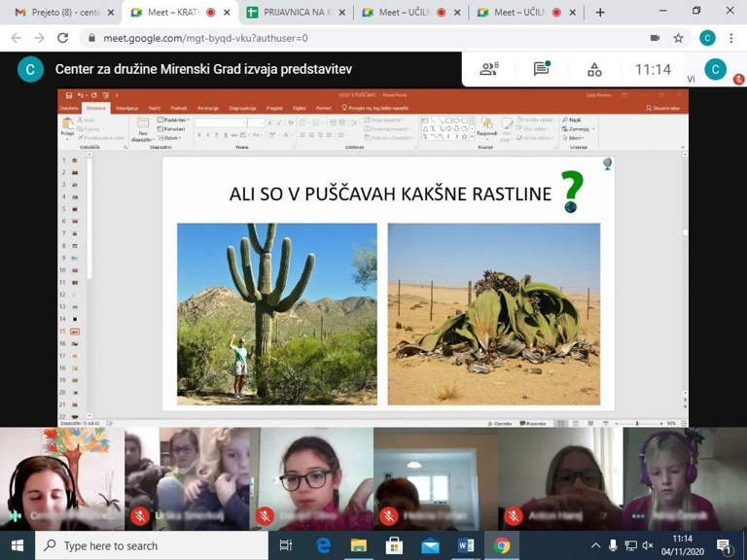This screenshot has height=560, width=747.
Task: Select slide 15 thumbnail
Action: tap(75, 332)
